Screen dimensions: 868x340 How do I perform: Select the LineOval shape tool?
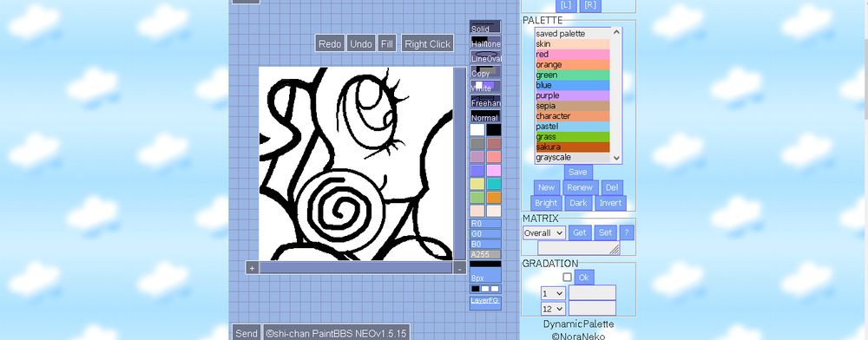[x=485, y=56]
